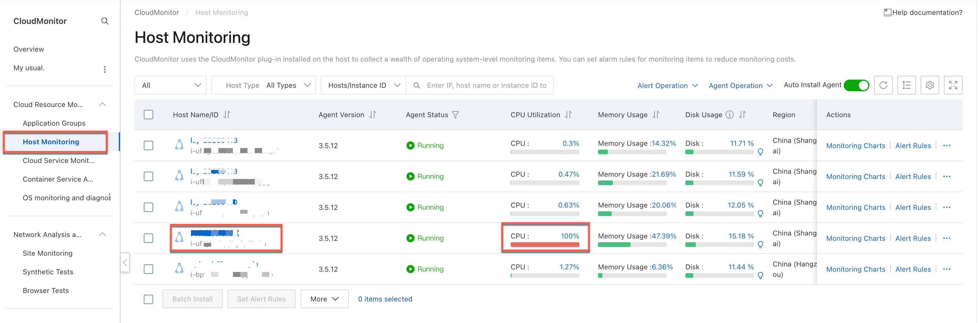Go to Site Monitoring sidebar item
Image resolution: width=980 pixels, height=323 pixels.
(47, 253)
